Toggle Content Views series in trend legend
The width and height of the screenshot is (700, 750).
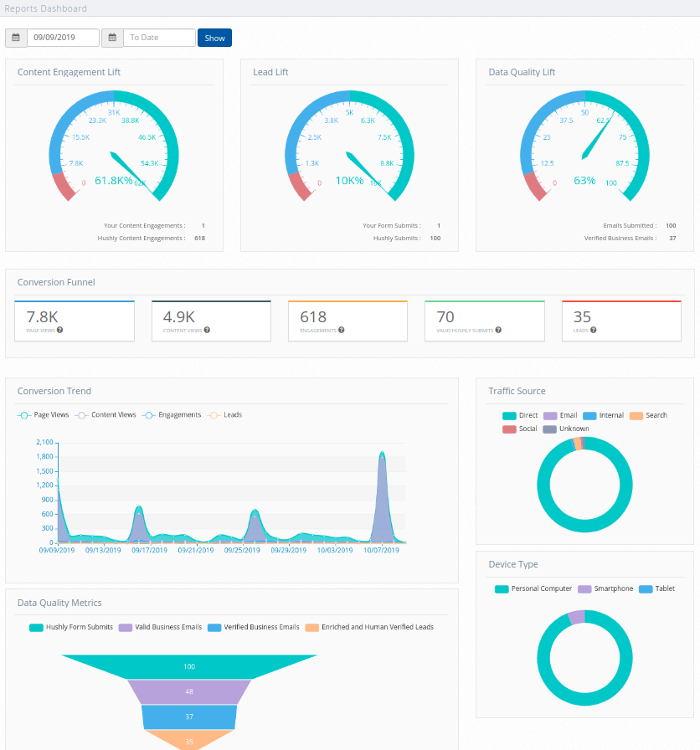coord(106,414)
